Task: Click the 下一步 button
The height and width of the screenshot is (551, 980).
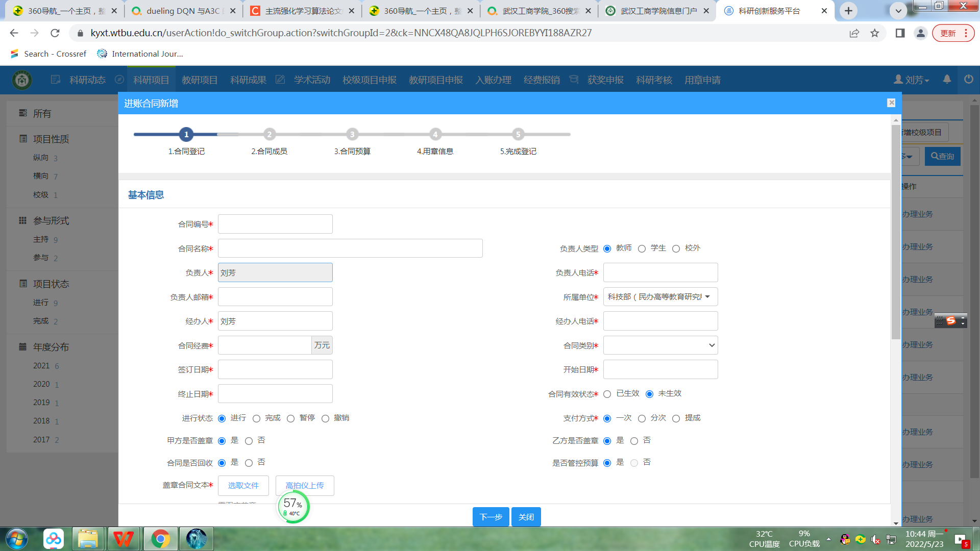Action: [491, 517]
